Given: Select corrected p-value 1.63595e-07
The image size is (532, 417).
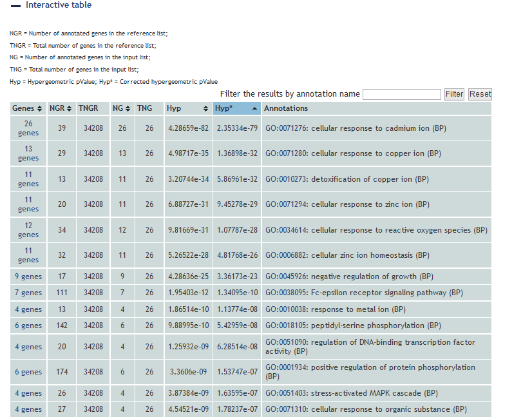Looking at the screenshot, I should pos(237,393).
